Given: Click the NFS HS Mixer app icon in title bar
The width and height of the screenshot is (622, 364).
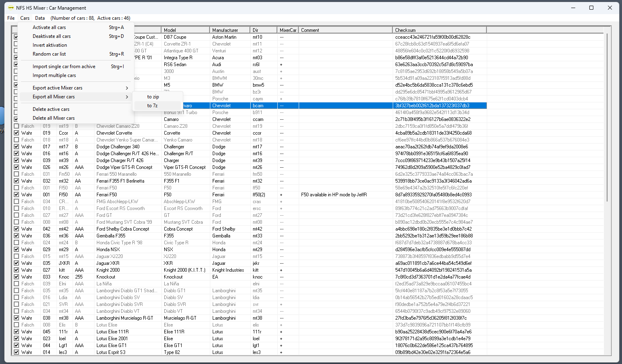Looking at the screenshot, I should (11, 8).
